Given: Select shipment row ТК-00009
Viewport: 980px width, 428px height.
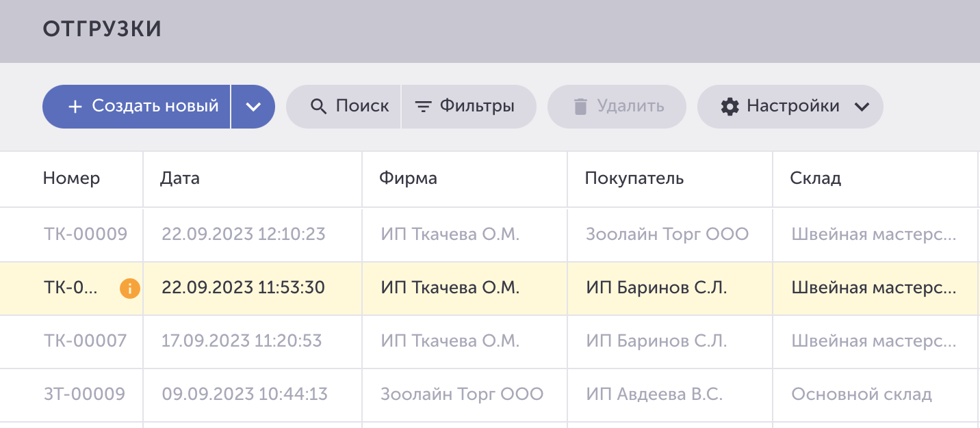Looking at the screenshot, I should (x=490, y=235).
